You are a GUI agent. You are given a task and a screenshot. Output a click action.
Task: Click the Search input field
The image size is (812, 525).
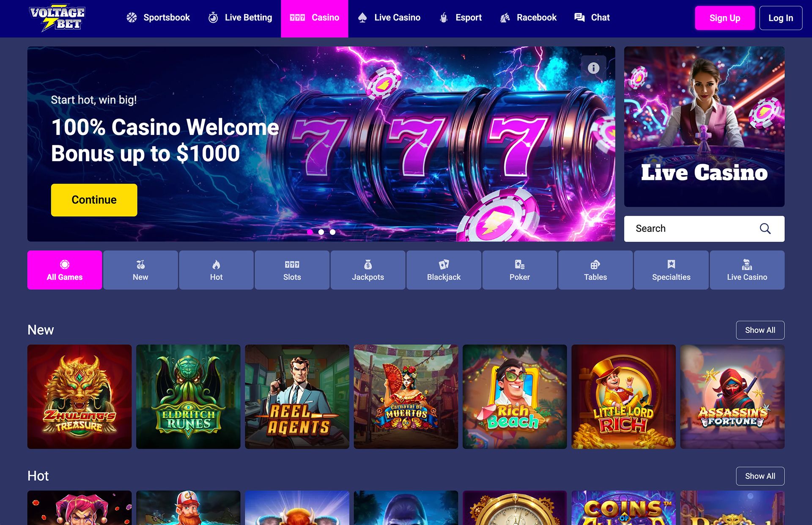pos(704,228)
